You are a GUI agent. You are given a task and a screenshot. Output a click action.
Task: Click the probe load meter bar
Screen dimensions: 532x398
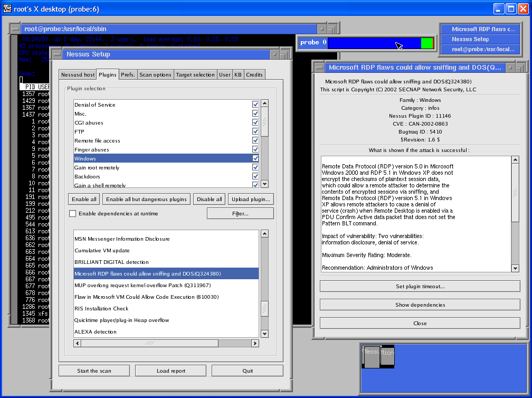[x=381, y=43]
